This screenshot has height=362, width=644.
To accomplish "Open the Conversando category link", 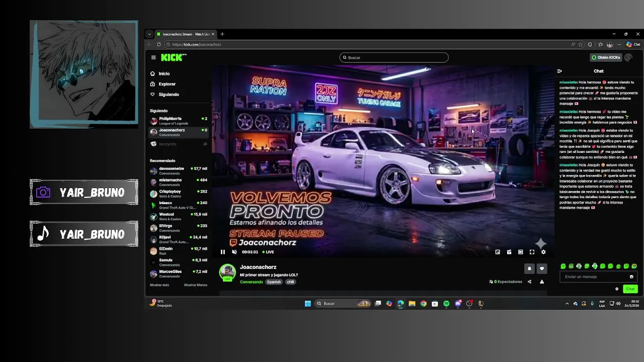I will pos(251,282).
